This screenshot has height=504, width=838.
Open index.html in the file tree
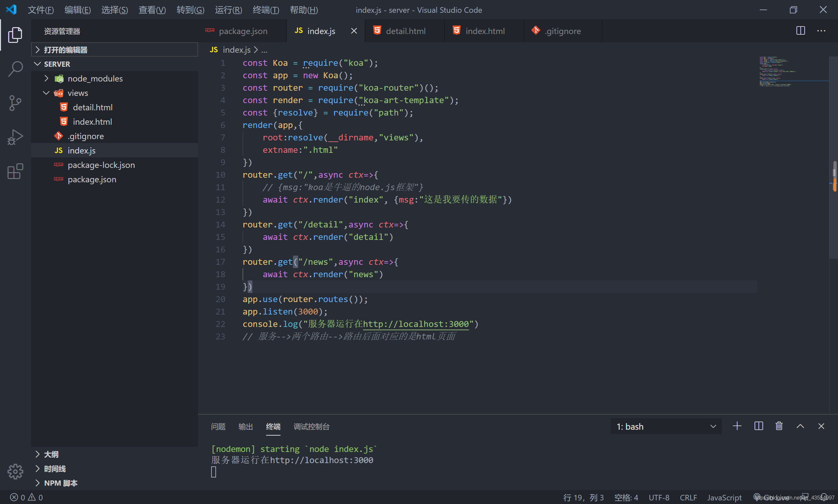[x=115, y=122]
